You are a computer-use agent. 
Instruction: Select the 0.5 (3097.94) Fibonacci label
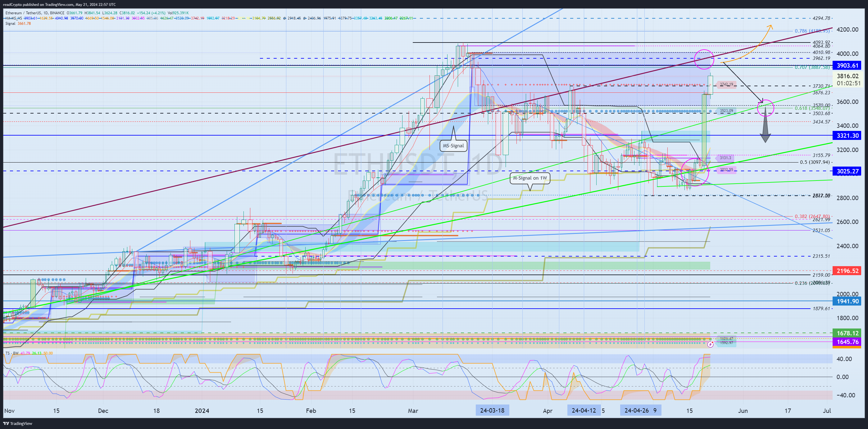[815, 162]
